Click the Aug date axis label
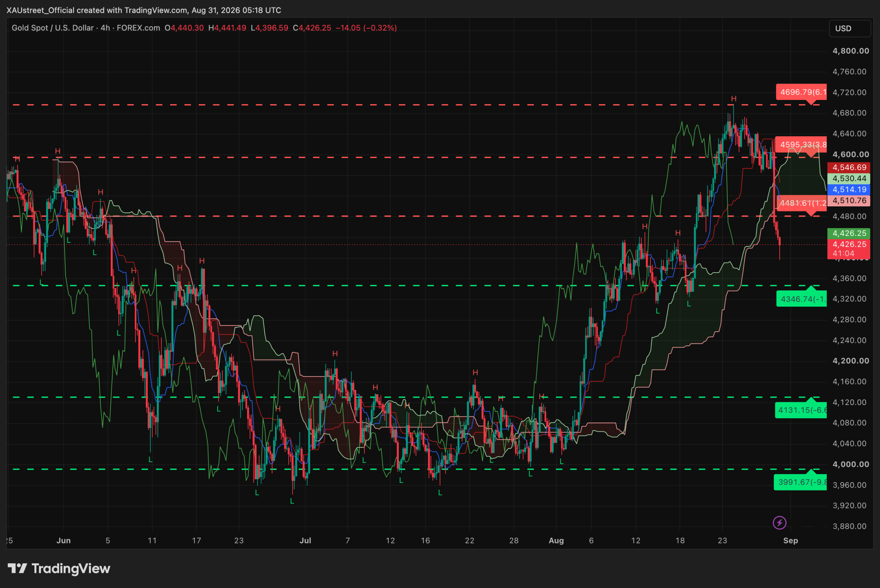Image resolution: width=880 pixels, height=588 pixels. click(556, 540)
